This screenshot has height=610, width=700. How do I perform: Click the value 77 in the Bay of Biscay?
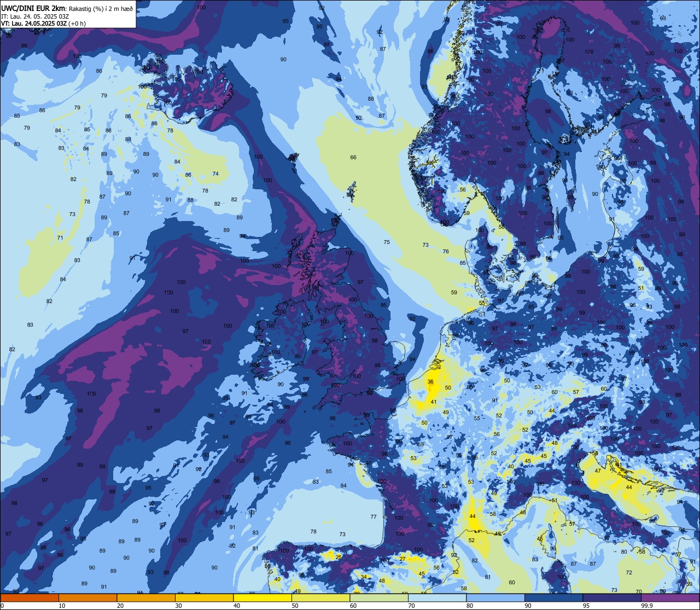pyautogui.click(x=374, y=516)
